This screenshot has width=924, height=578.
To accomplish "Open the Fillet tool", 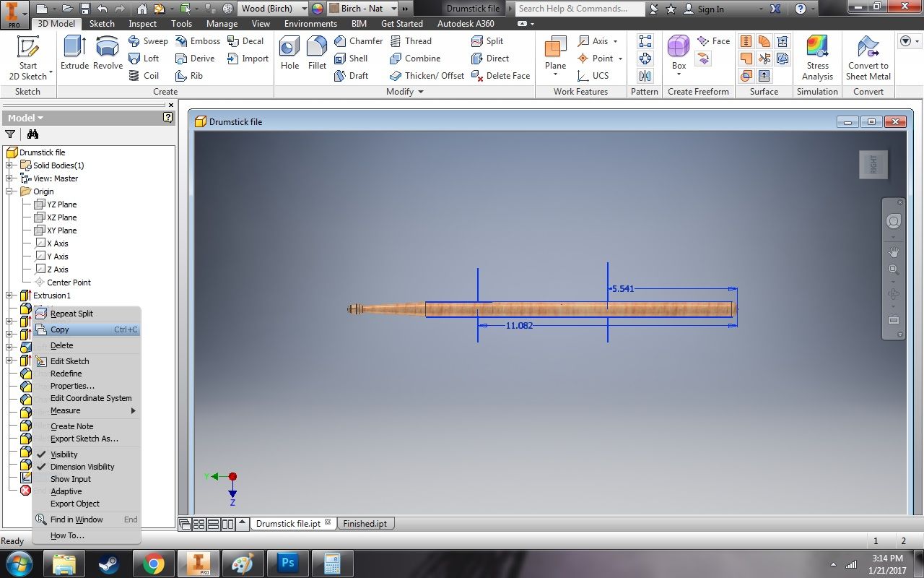I will 317,54.
